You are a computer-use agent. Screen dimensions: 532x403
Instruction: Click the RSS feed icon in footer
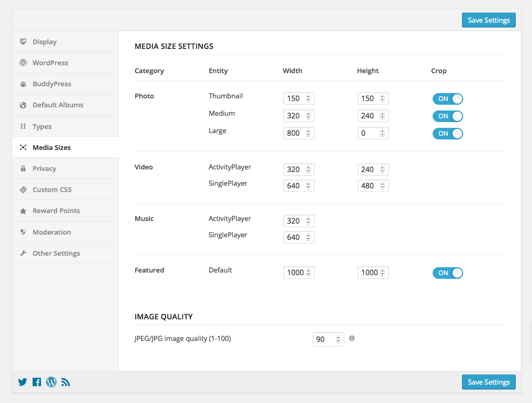point(66,382)
